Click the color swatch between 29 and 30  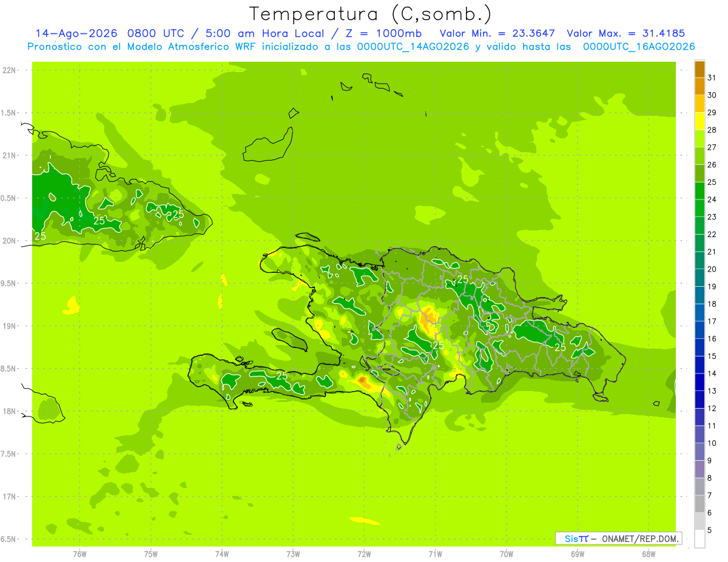(699, 104)
